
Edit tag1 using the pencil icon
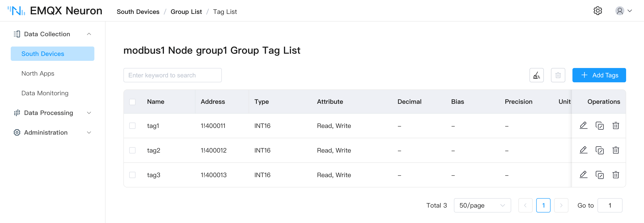583,125
